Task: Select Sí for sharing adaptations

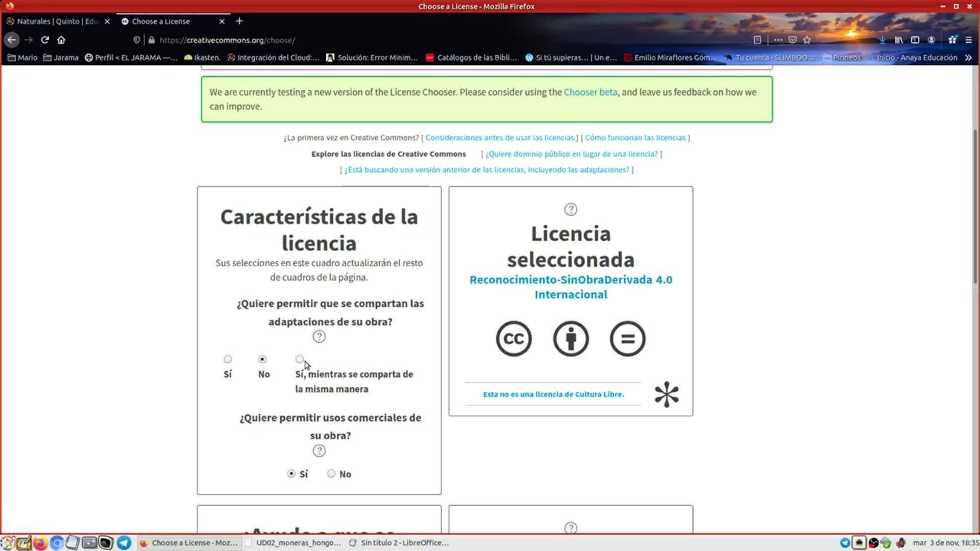Action: tap(228, 359)
